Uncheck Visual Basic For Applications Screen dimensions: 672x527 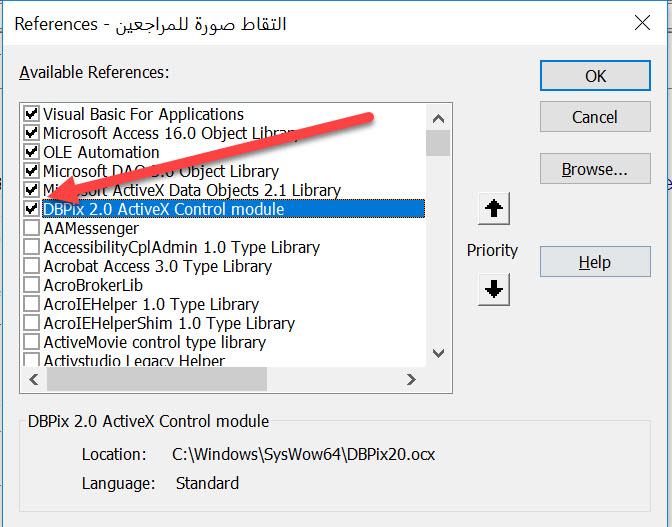31,114
